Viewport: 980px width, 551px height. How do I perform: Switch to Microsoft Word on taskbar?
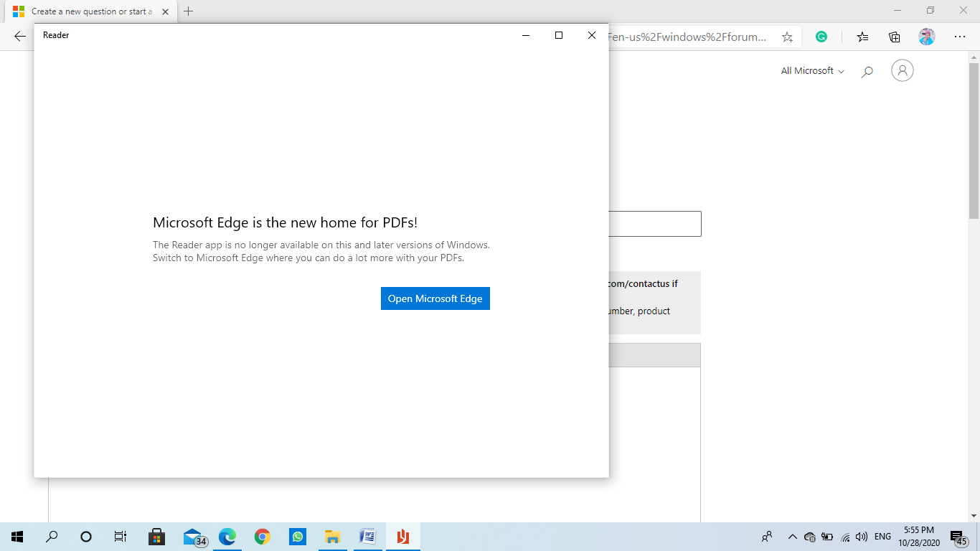(367, 537)
